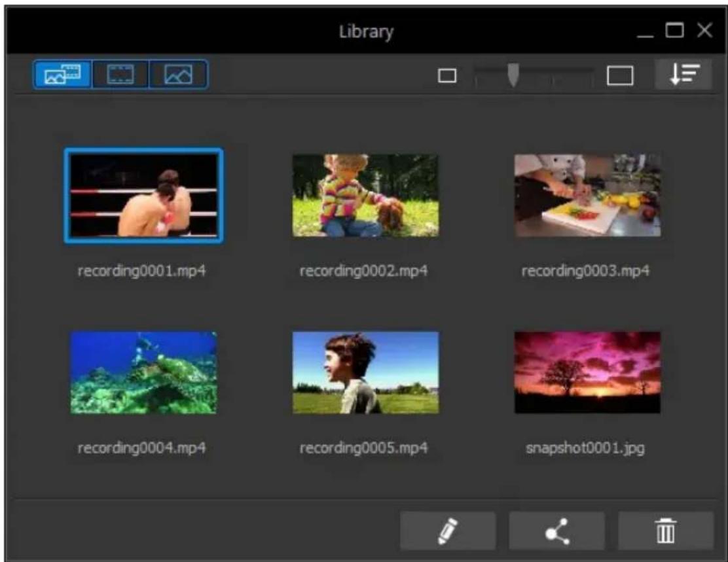Image resolution: width=728 pixels, height=562 pixels.
Task: Click the small thumbnail size icon
Action: (x=447, y=76)
